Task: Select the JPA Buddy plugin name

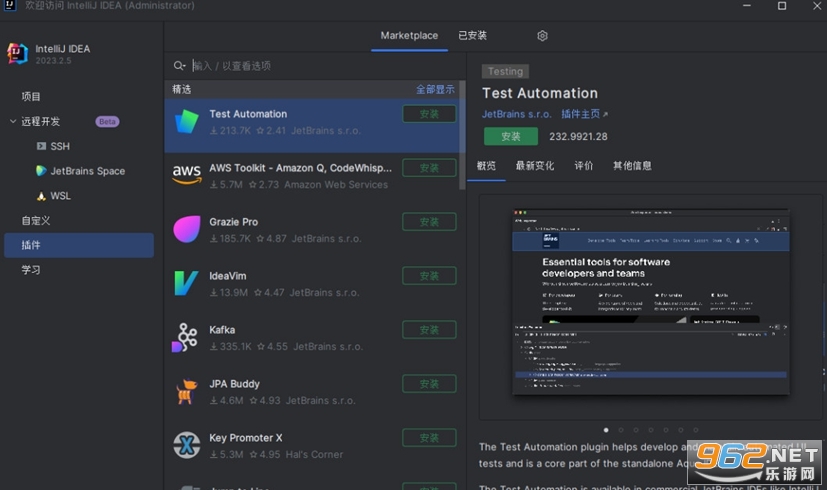Action: click(x=234, y=384)
